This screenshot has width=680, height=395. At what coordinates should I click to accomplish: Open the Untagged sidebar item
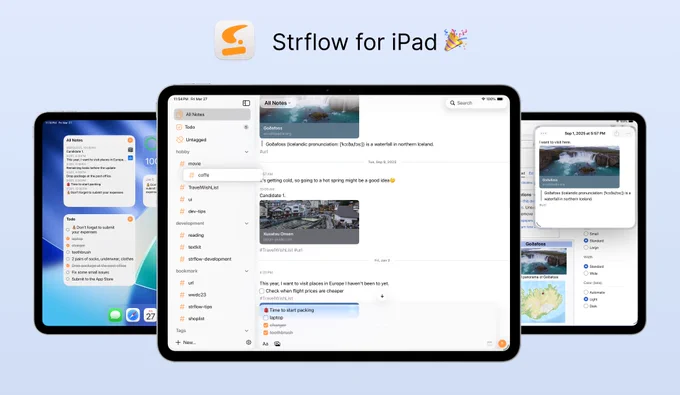212,140
